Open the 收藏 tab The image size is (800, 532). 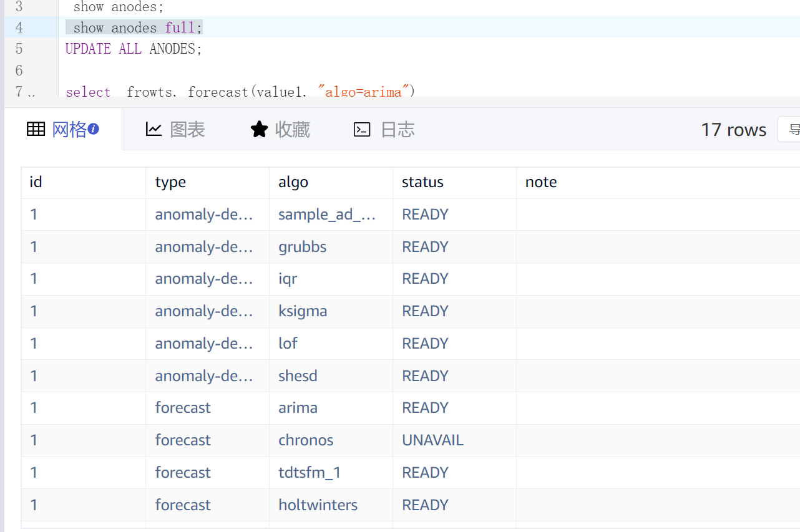pos(292,129)
